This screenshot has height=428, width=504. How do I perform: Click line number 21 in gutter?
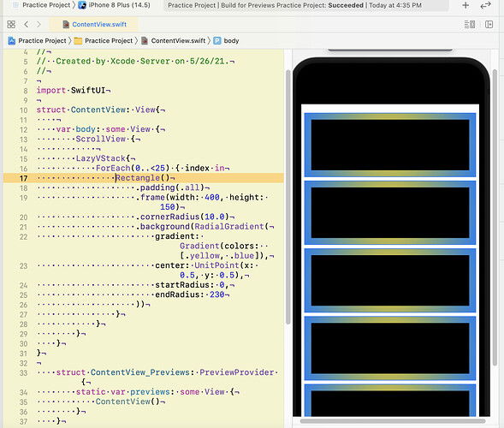coord(23,228)
